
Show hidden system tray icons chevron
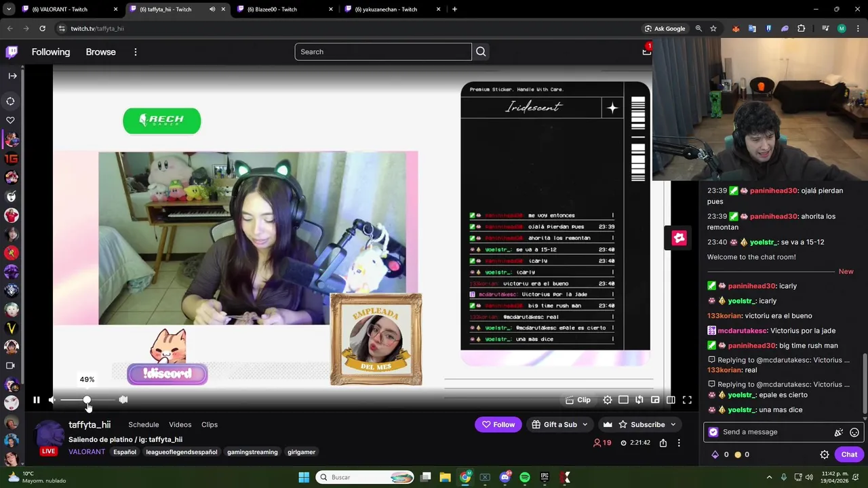[769, 477]
